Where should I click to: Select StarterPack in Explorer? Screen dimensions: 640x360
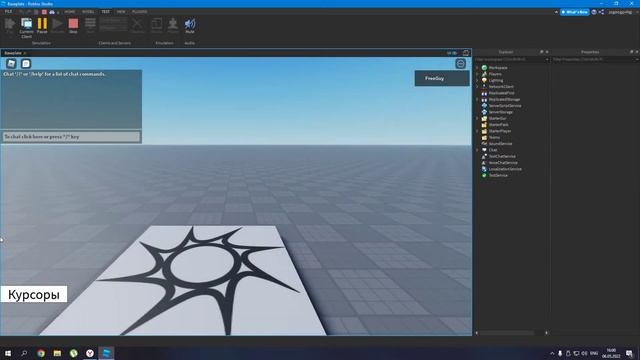[498, 125]
